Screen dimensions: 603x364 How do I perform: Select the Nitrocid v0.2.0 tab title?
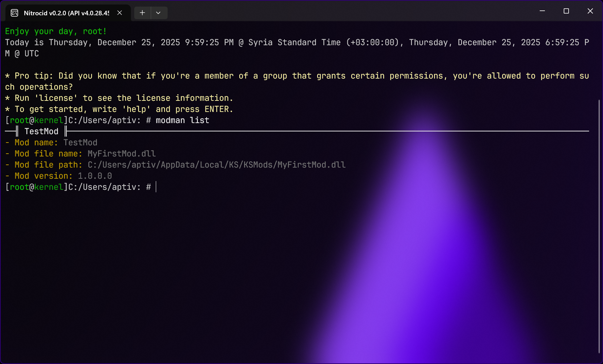[x=66, y=13]
